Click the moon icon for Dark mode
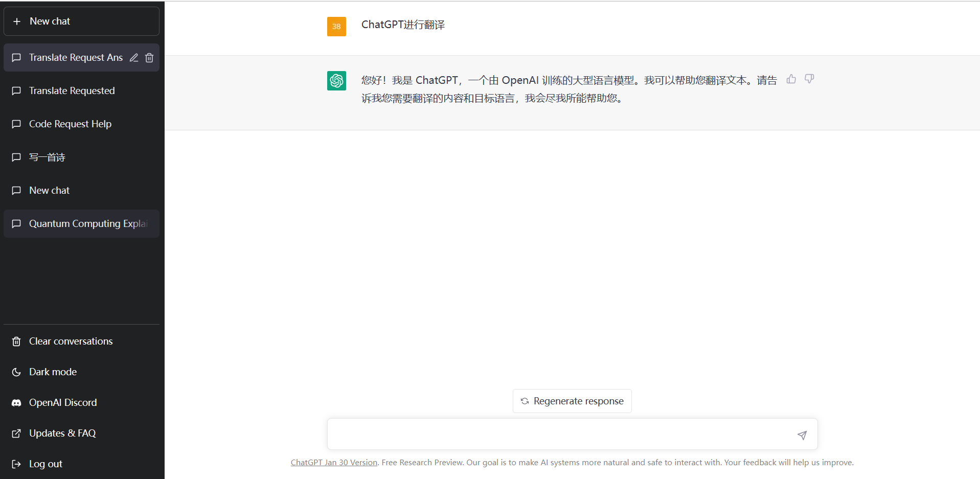The image size is (980, 479). [16, 372]
